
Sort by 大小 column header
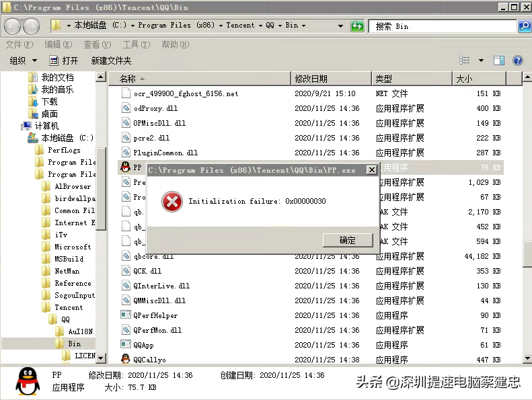pyautogui.click(x=479, y=79)
